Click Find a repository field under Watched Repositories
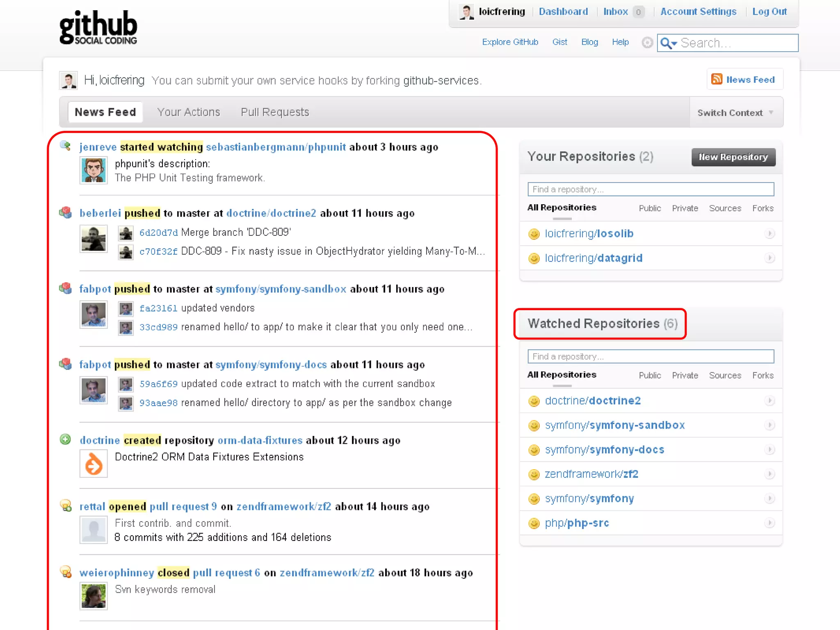 (x=651, y=356)
